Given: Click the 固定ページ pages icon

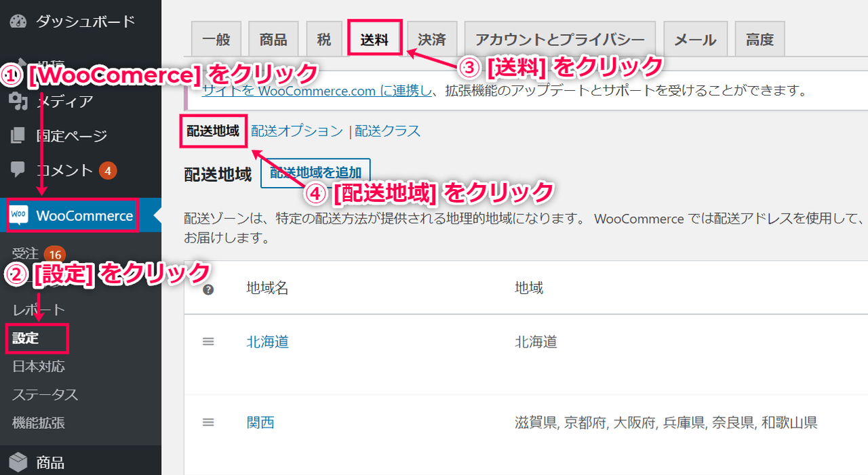Looking at the screenshot, I should (18, 136).
